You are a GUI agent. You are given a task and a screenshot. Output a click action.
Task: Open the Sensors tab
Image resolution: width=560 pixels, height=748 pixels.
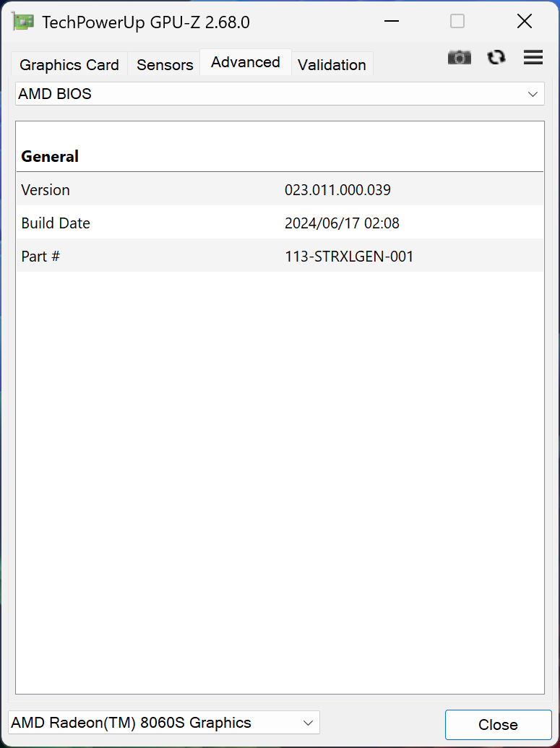[165, 65]
